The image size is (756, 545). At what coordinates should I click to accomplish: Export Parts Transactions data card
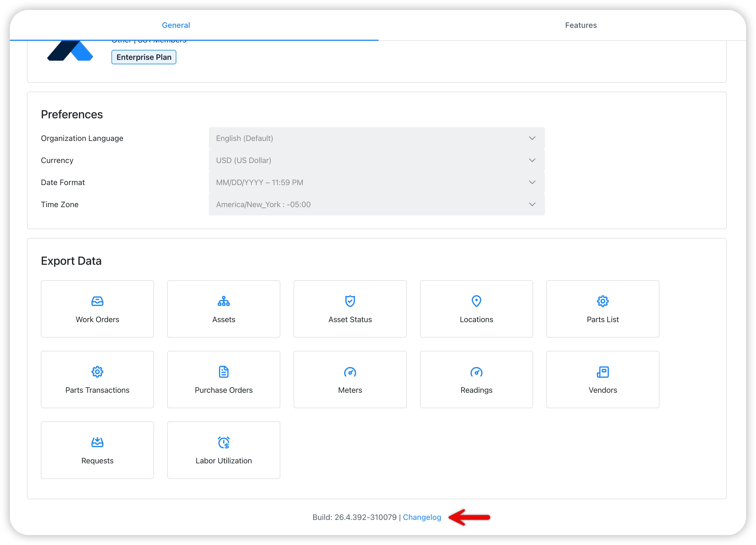[97, 380]
